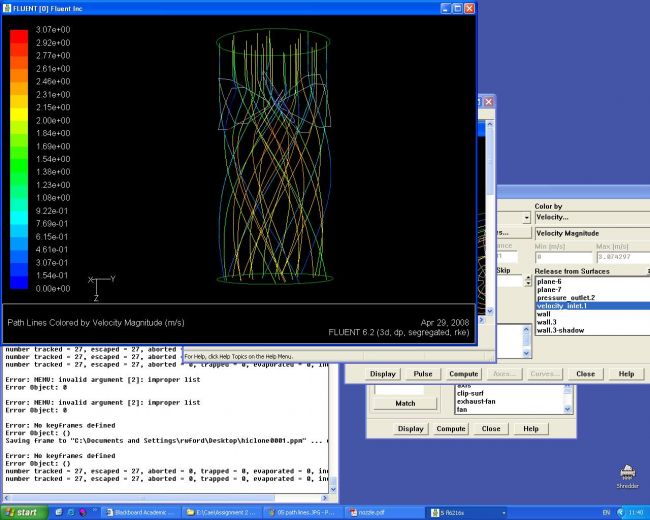Click console horizontal scrollbar right arrow
Screen dimensions: 650x520
pyautogui.click(x=325, y=498)
